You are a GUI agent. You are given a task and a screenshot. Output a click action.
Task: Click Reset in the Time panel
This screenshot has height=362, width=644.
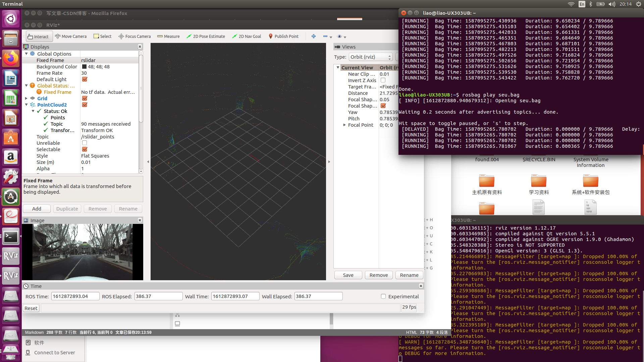[x=31, y=308]
